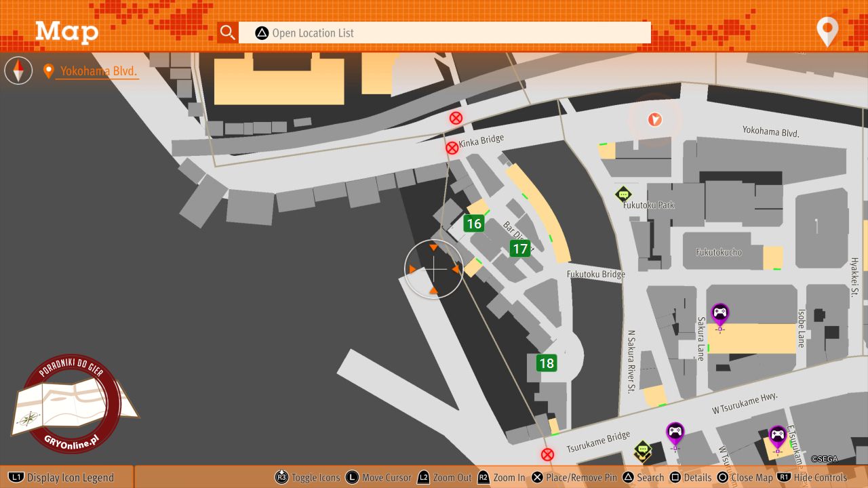
Task: Click Zoom Out control
Action: coord(444,477)
